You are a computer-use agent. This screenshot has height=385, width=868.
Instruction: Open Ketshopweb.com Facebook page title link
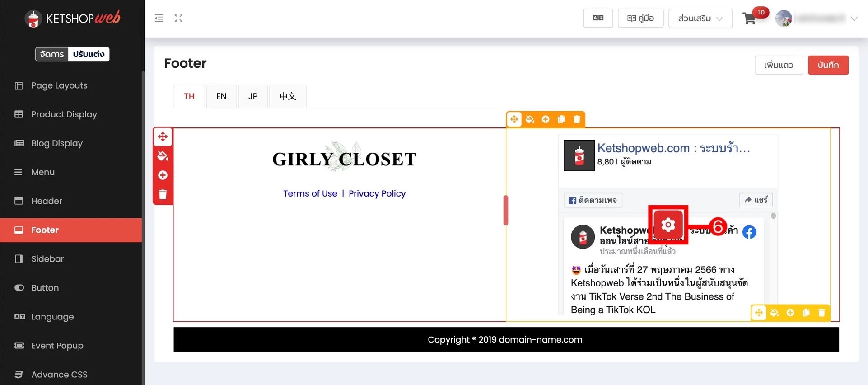click(x=674, y=148)
